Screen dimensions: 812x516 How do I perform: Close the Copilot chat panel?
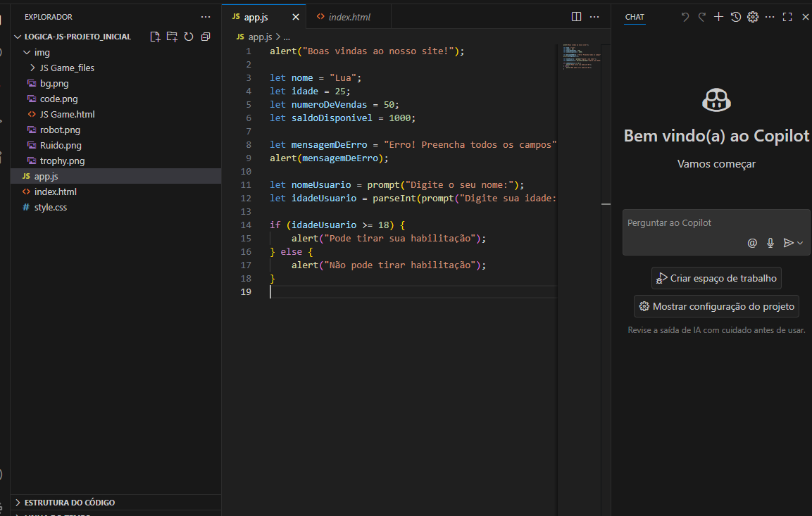click(805, 17)
